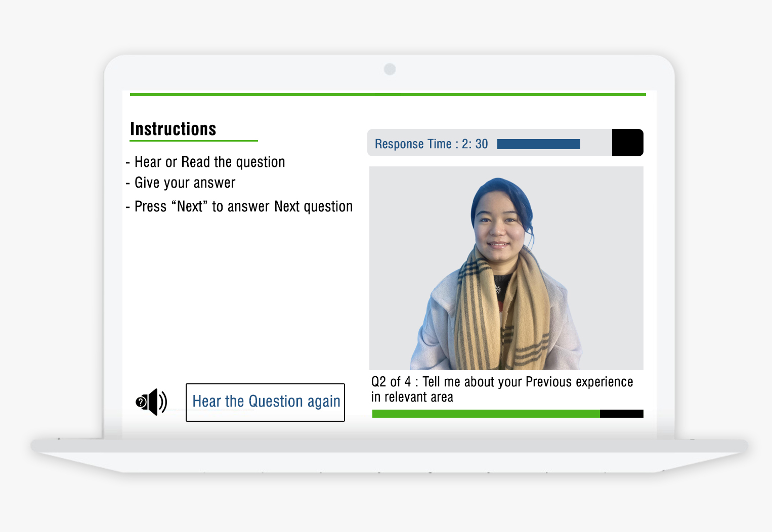Click Give your answer instruction line
Image resolution: width=772 pixels, height=532 pixels.
pos(181,183)
